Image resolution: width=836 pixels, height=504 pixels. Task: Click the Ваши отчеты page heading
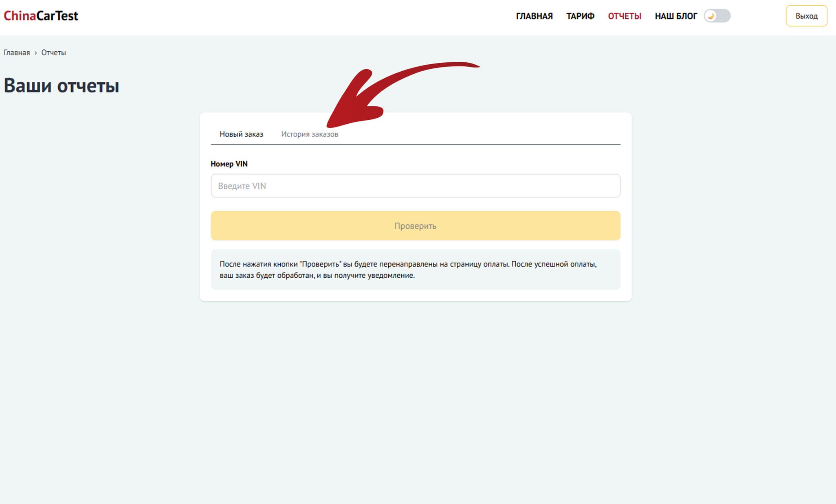[x=62, y=86]
